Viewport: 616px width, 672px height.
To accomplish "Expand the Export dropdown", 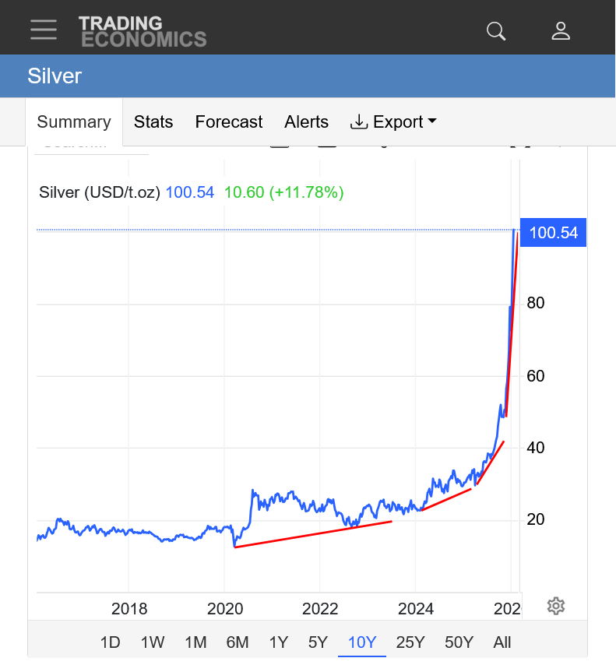I will click(393, 122).
